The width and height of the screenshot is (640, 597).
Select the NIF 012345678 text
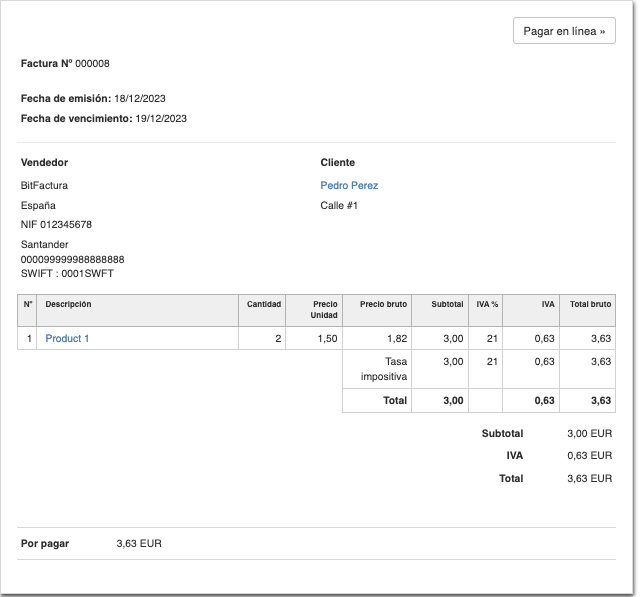tap(56, 225)
